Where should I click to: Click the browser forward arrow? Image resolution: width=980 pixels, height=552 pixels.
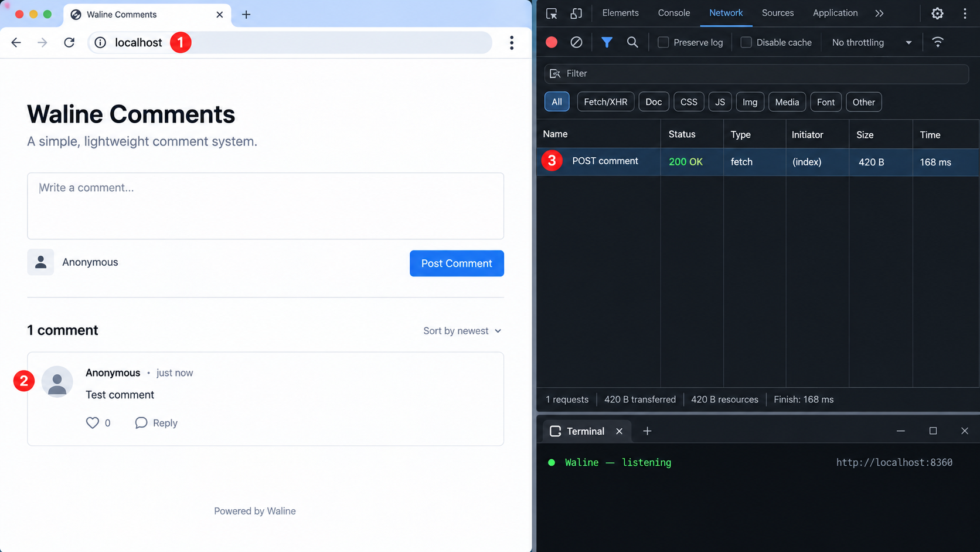(42, 42)
